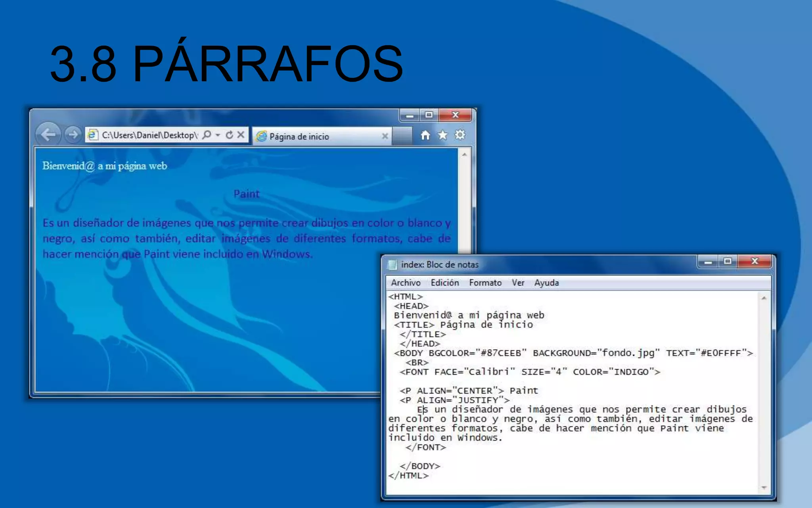Click the Stop icon in address bar
This screenshot has height=508, width=812.
(x=241, y=135)
